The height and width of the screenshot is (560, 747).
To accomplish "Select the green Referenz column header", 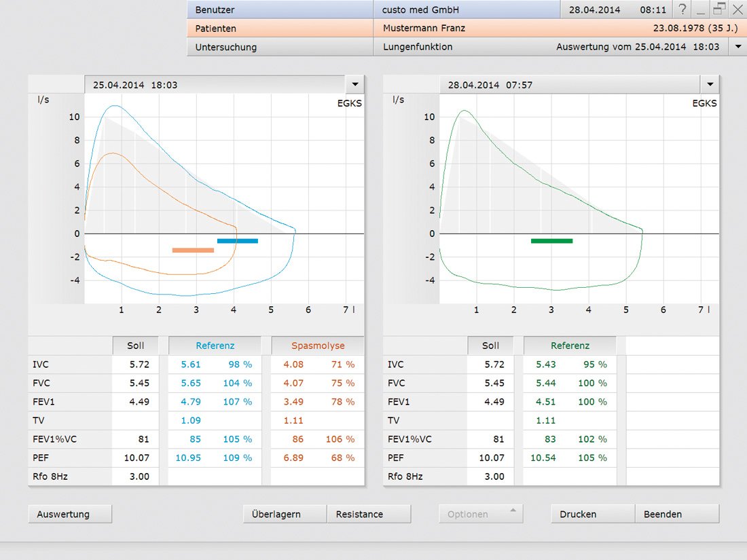I will pyautogui.click(x=570, y=346).
